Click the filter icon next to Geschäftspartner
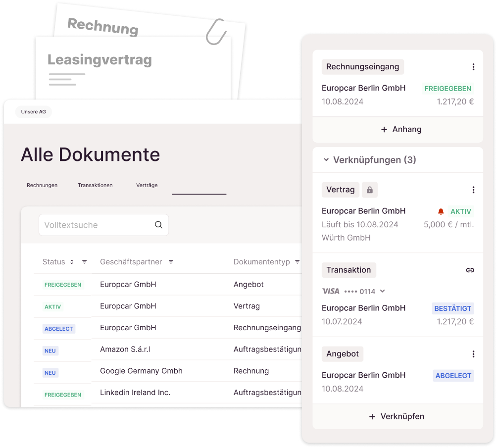The height and width of the screenshot is (448, 497). click(171, 262)
